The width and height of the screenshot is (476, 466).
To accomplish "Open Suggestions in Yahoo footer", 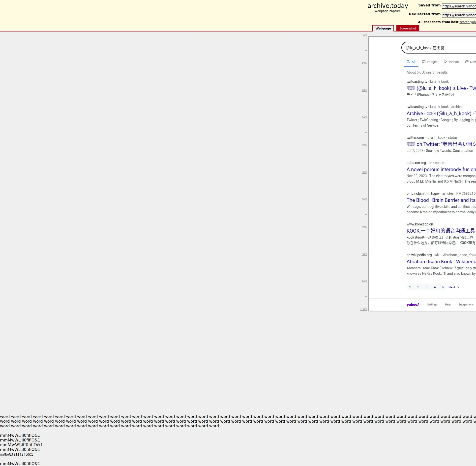I will (x=466, y=304).
